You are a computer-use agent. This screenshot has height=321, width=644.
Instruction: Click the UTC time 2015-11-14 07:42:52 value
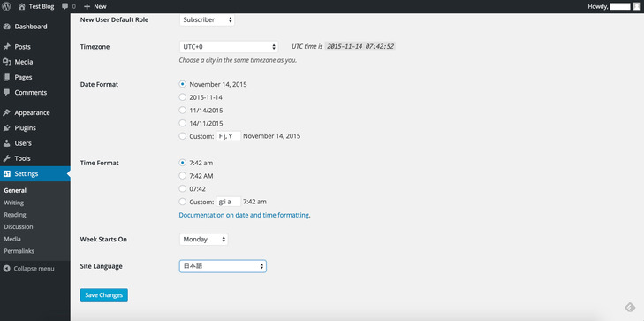(360, 47)
